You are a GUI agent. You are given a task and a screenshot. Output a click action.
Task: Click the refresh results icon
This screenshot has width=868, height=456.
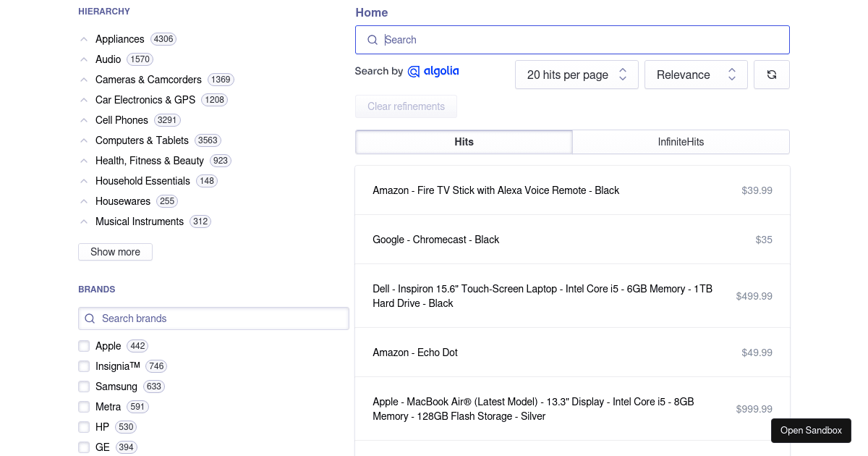(771, 74)
